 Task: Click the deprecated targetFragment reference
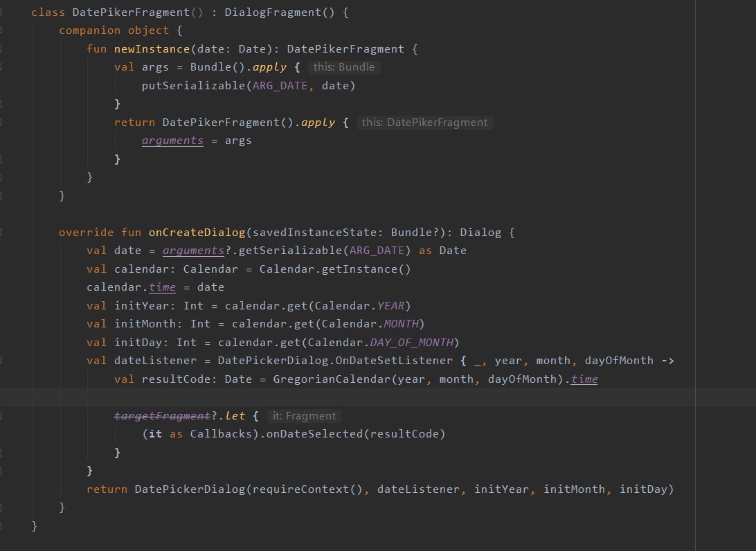[162, 416]
